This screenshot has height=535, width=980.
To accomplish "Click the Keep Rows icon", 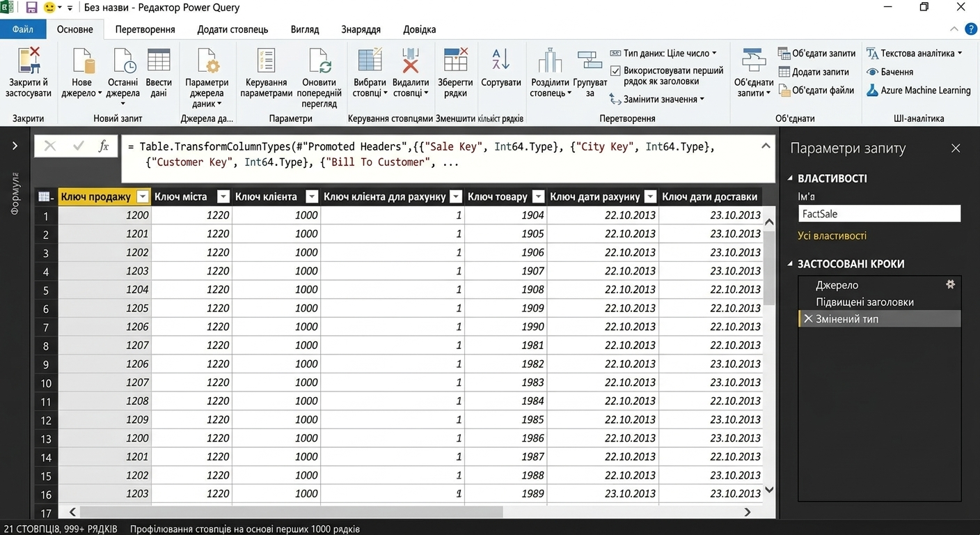I will point(455,61).
